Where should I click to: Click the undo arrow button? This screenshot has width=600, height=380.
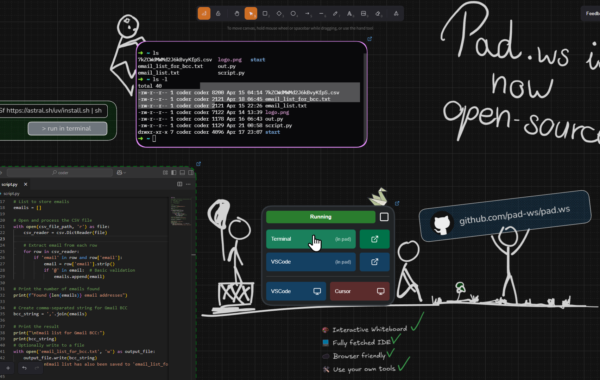(x=24, y=368)
